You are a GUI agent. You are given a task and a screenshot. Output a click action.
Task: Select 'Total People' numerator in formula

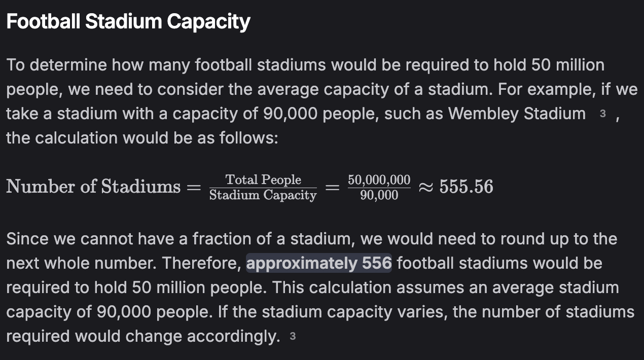pos(263,179)
